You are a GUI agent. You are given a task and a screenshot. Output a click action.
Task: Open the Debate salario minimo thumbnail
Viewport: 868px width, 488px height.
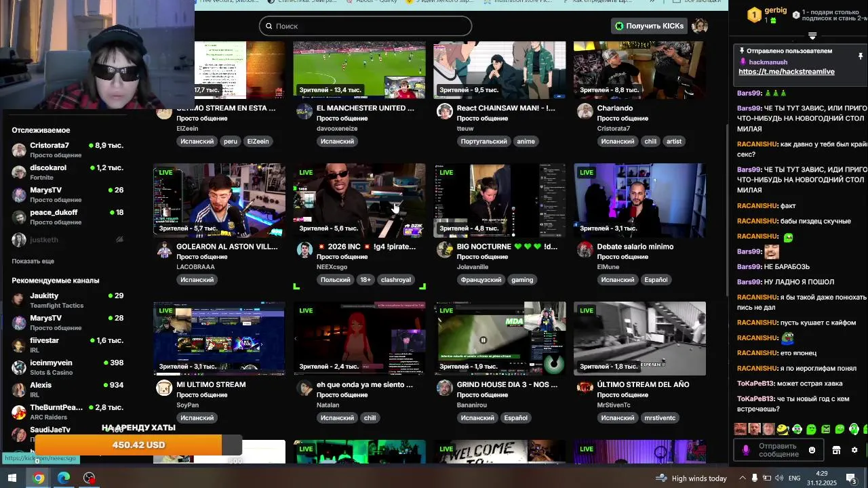pos(640,200)
